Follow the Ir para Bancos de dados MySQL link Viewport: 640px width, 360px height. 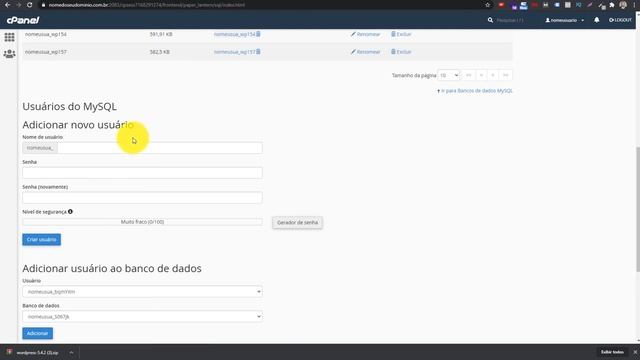click(475, 91)
